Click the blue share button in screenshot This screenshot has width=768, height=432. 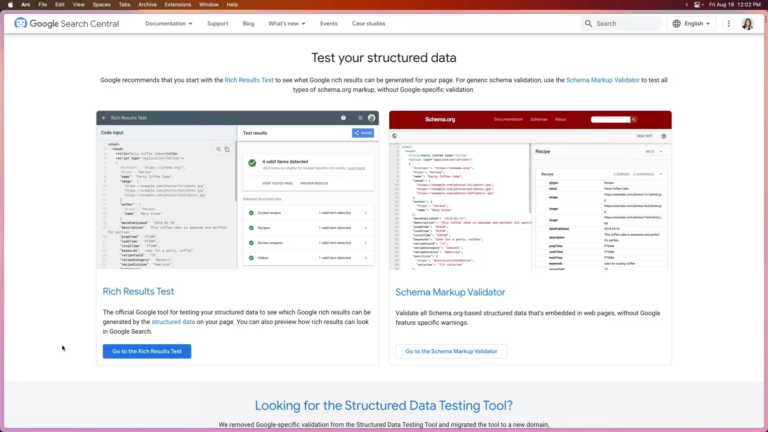363,133
